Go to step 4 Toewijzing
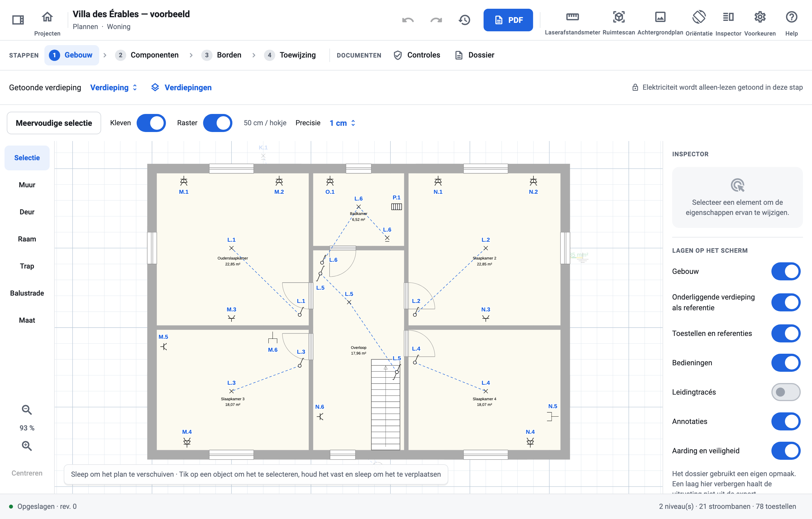Image resolution: width=812 pixels, height=519 pixels. coord(290,55)
